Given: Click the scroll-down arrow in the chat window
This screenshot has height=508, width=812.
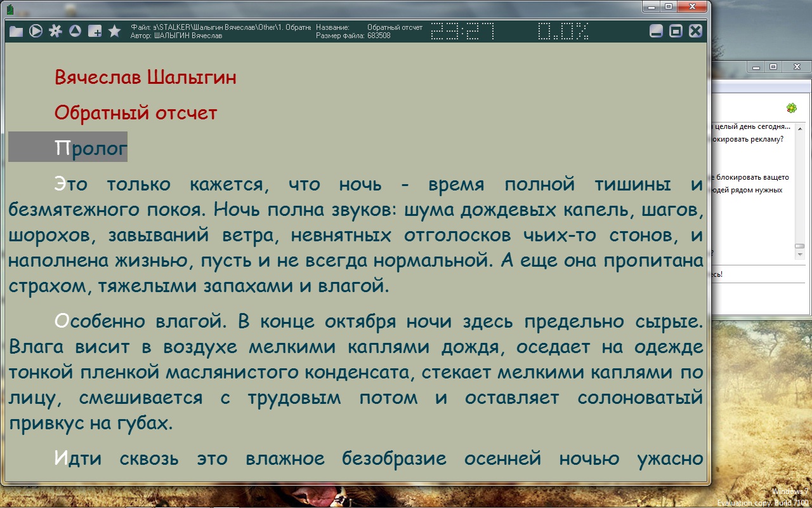Looking at the screenshot, I should [x=799, y=254].
